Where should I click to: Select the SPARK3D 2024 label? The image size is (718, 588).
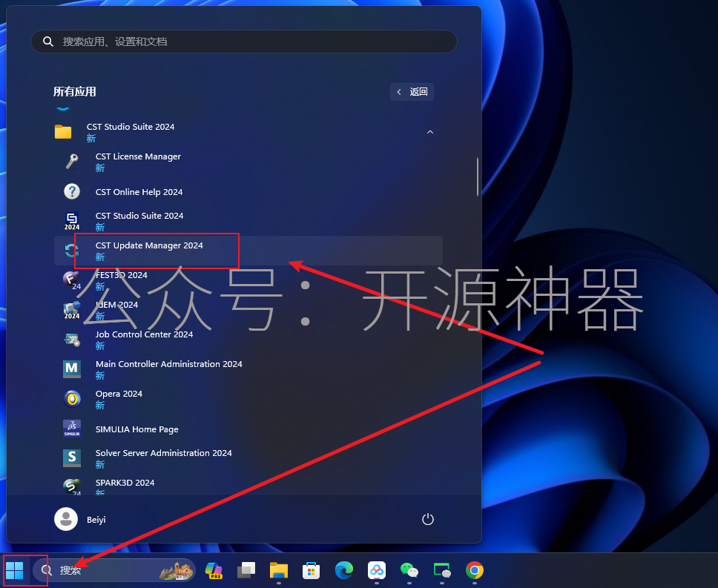[x=125, y=483]
